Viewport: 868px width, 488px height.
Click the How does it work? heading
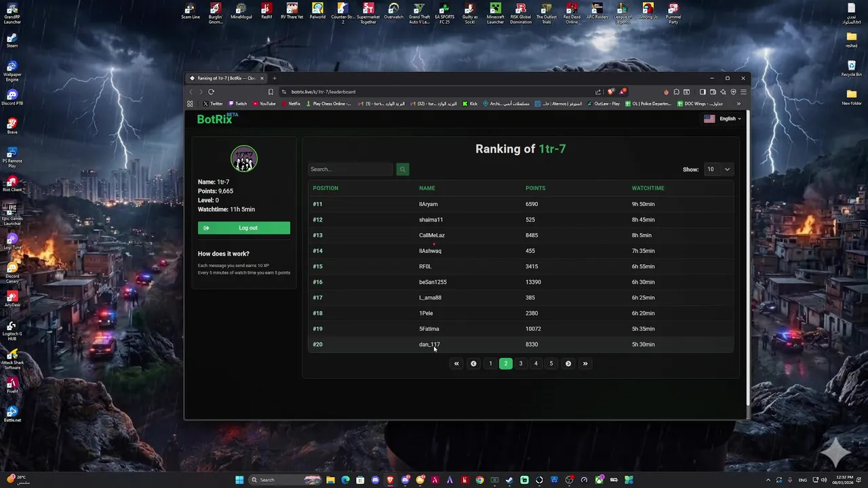click(224, 254)
